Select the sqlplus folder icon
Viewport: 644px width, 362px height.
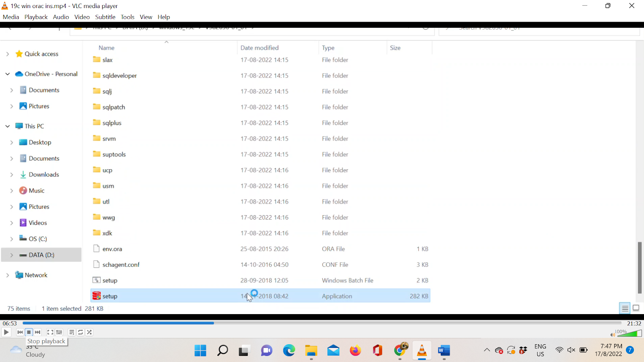pyautogui.click(x=97, y=123)
